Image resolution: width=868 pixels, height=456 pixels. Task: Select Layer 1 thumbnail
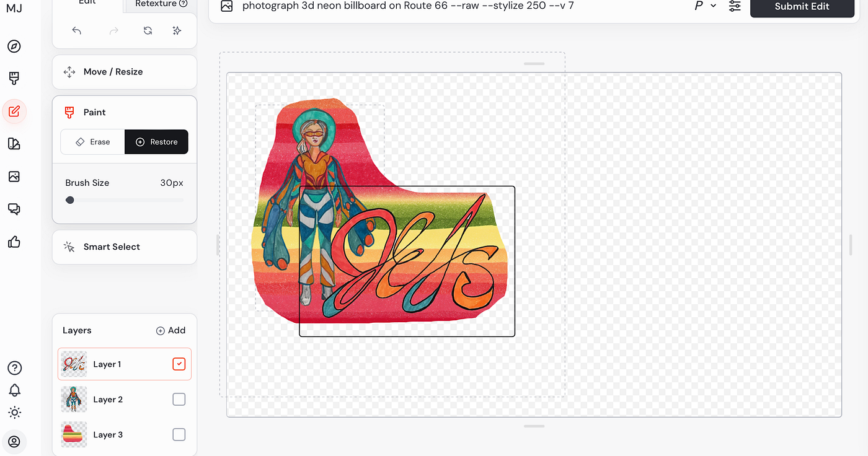click(x=74, y=364)
